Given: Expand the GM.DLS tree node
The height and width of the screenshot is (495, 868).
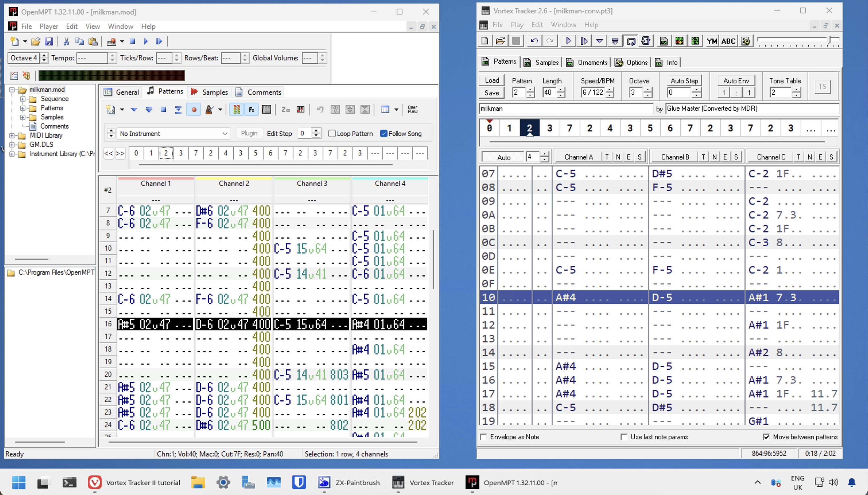Looking at the screenshot, I should coord(12,145).
